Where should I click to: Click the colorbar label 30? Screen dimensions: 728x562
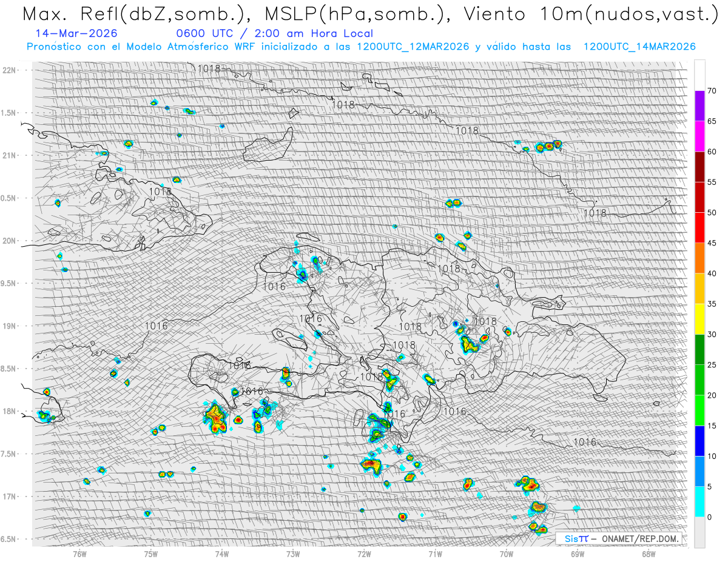[x=712, y=334]
